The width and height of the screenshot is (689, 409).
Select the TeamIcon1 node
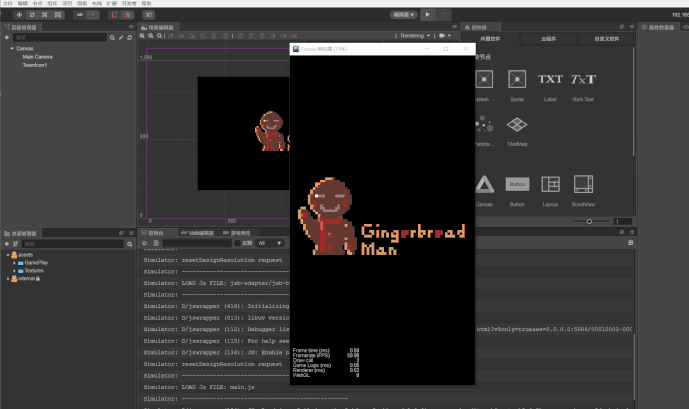(x=35, y=65)
